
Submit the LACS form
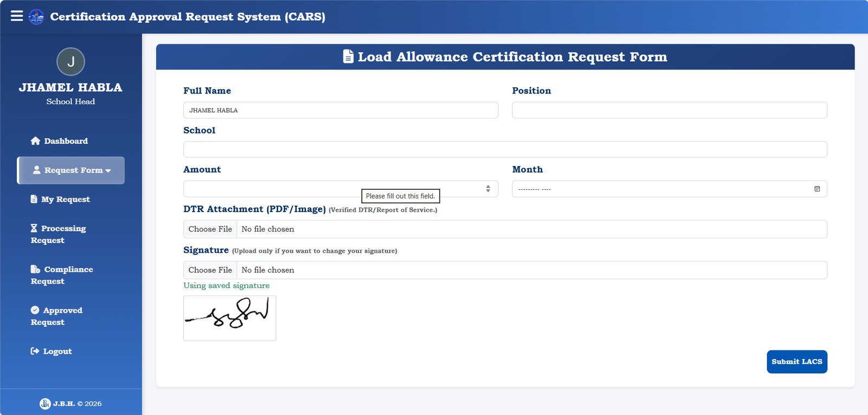pyautogui.click(x=797, y=362)
